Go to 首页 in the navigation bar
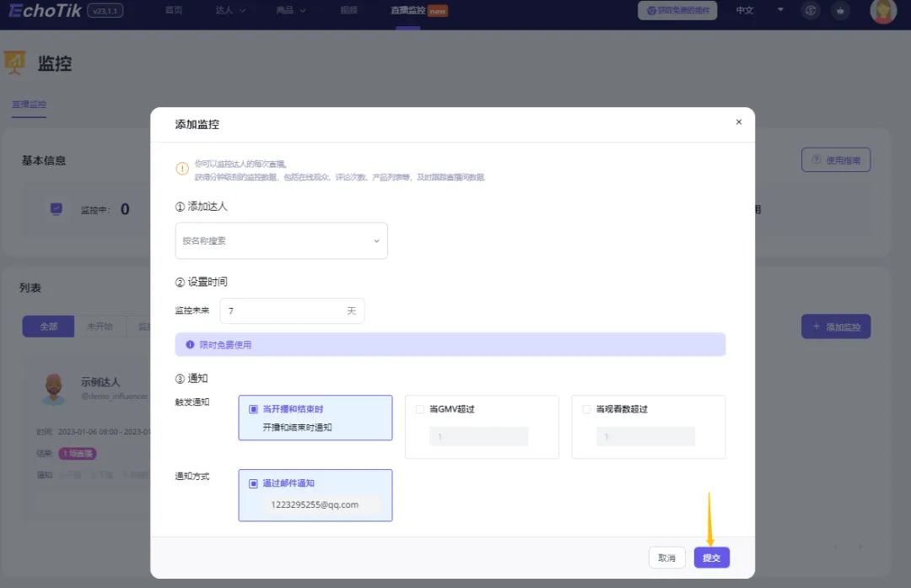Viewport: 911px width, 588px height. 174,10
